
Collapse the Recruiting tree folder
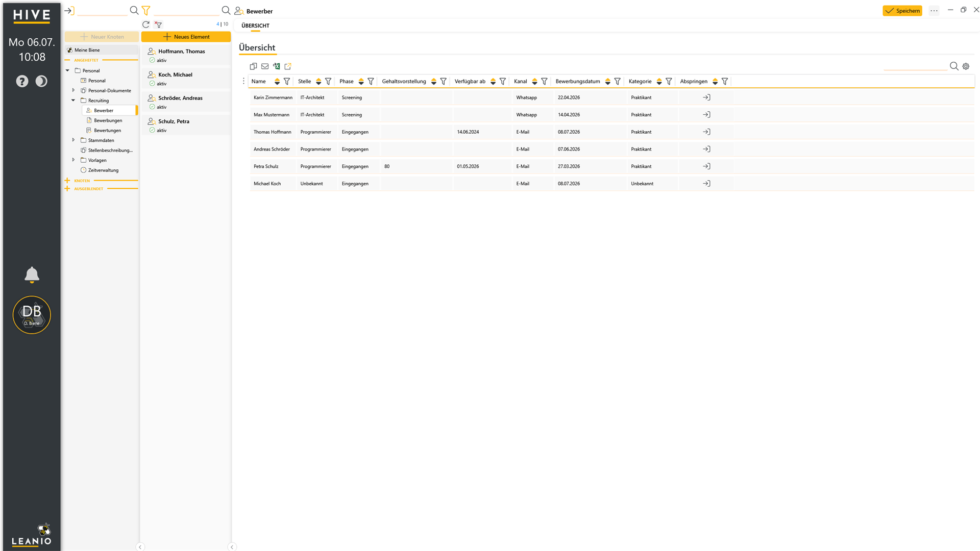(73, 101)
